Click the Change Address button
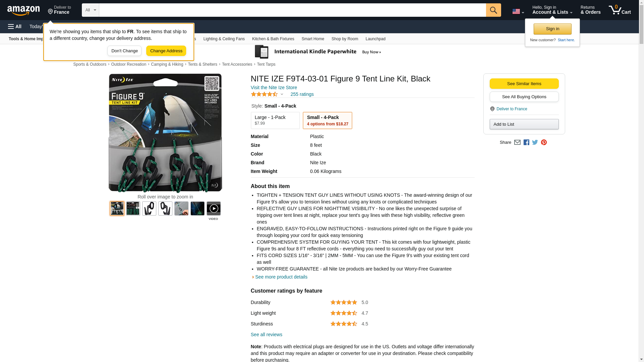 coord(166,51)
